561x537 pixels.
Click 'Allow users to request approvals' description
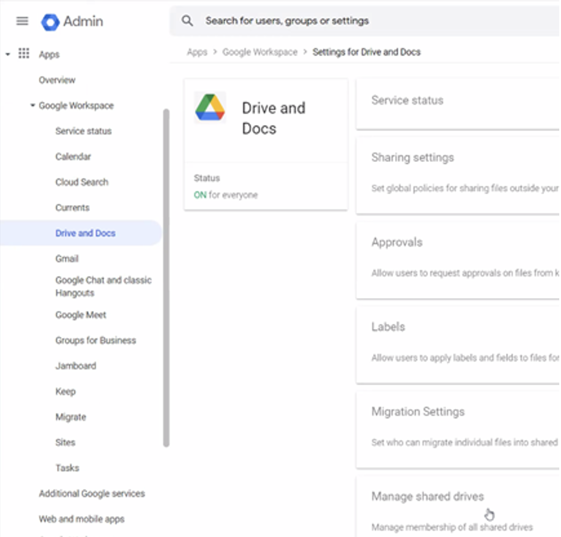pyautogui.click(x=465, y=273)
